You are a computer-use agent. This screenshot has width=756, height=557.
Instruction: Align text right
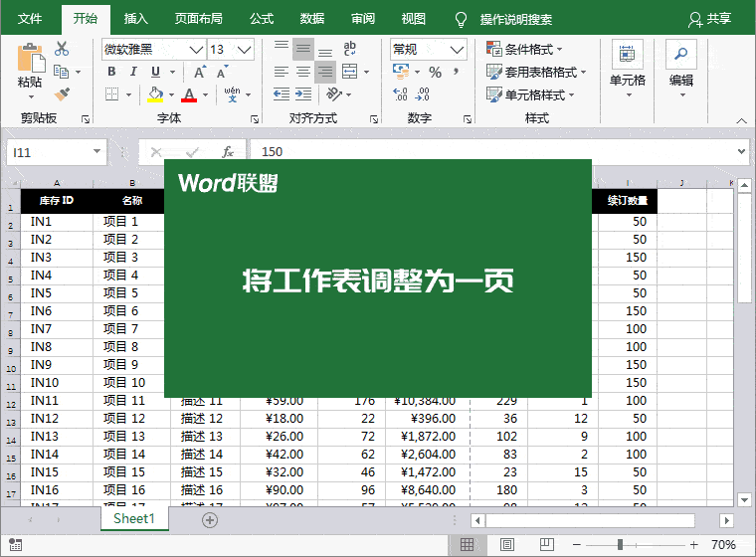pyautogui.click(x=325, y=72)
